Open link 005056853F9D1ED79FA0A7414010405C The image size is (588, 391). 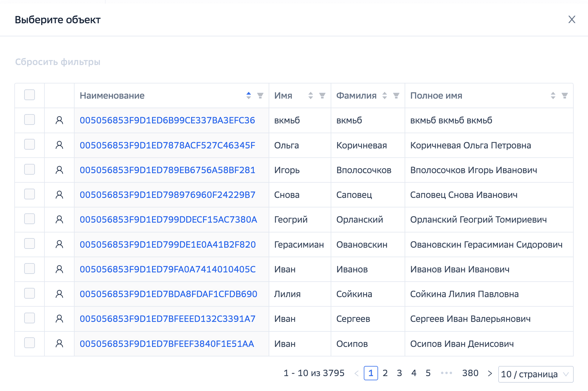point(168,269)
